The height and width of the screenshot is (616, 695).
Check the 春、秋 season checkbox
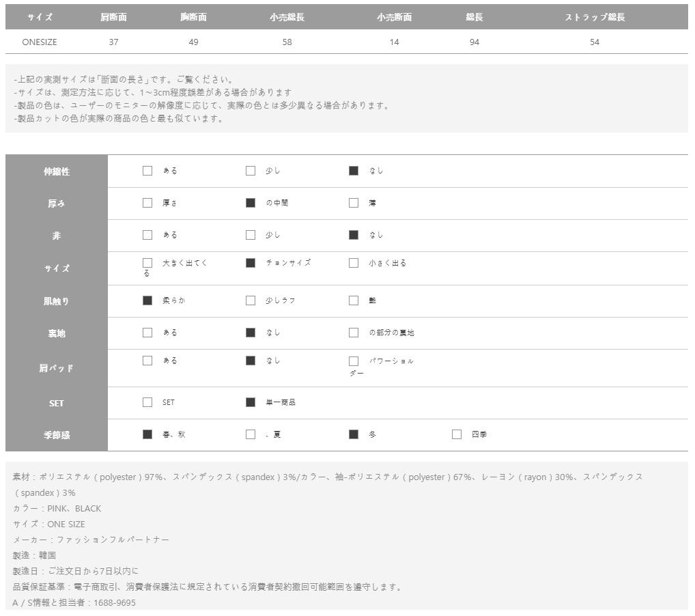[147, 434]
